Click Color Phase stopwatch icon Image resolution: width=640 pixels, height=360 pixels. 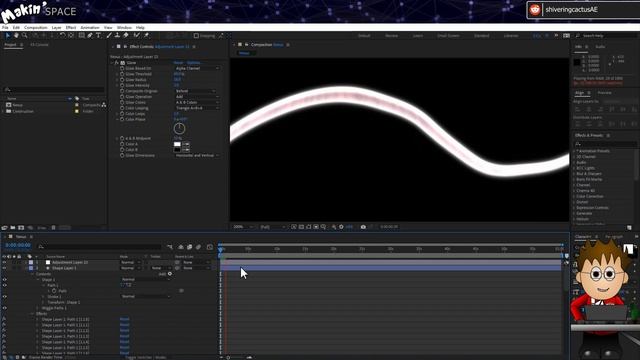point(122,119)
